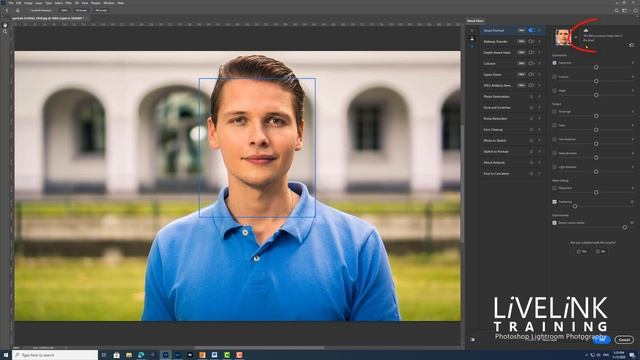Open File Explorer from taskbar
Image resolution: width=640 pixels, height=360 pixels.
[x=129, y=355]
